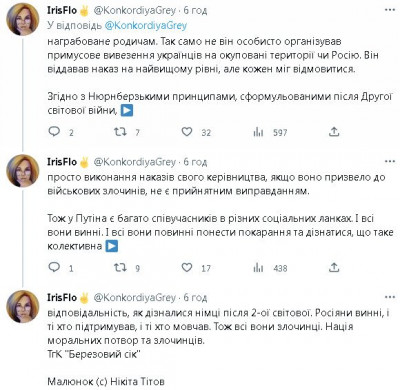Open IrisFlo profile name on first tweet
This screenshot has height=390, width=400.
coord(62,10)
